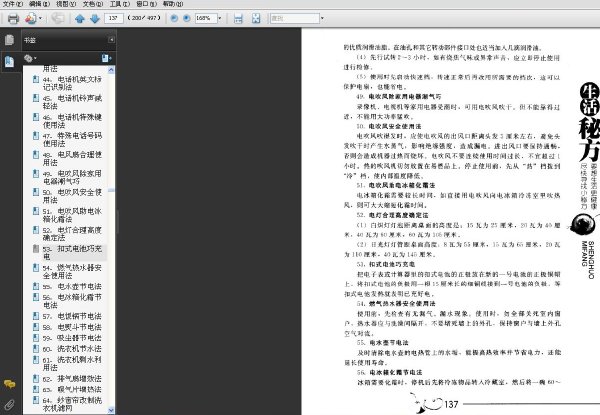Viewport: 600px width, 415px height.
Task: Click the page number input field
Action: (x=114, y=18)
